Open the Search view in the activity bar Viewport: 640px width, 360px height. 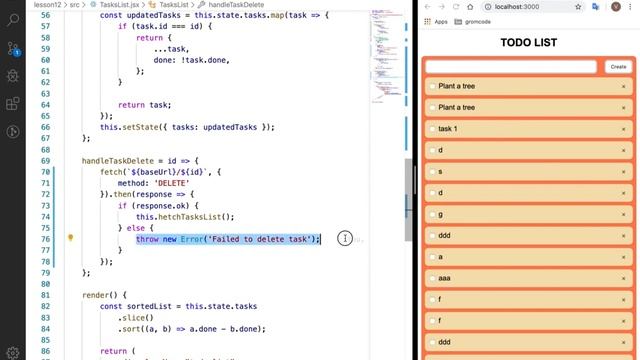click(13, 19)
